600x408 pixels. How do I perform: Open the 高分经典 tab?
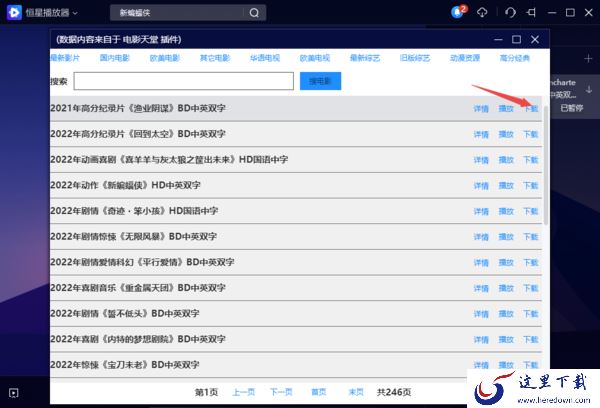(515, 58)
